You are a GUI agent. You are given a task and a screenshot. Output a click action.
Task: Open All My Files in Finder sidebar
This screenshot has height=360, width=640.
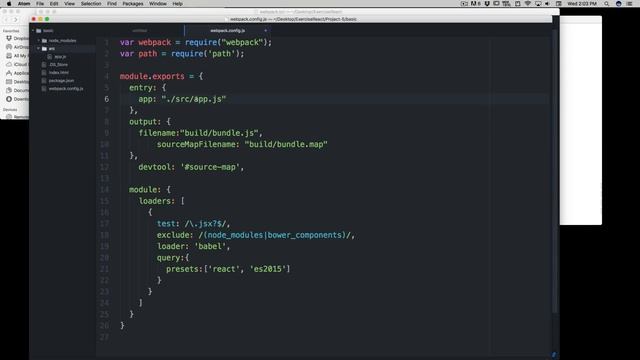17,56
